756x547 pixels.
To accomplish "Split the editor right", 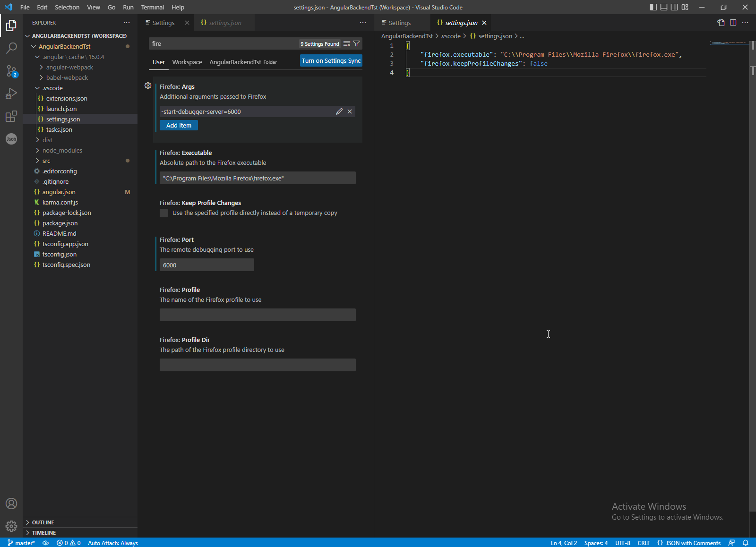I will tap(733, 23).
